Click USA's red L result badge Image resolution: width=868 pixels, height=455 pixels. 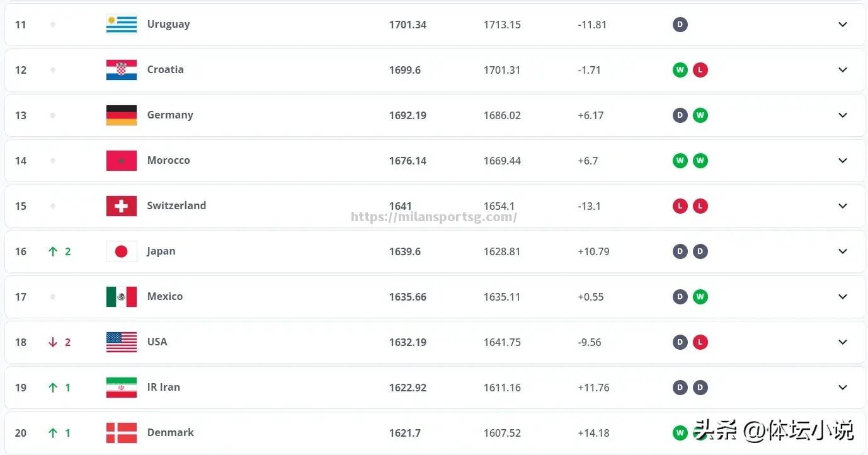point(700,342)
